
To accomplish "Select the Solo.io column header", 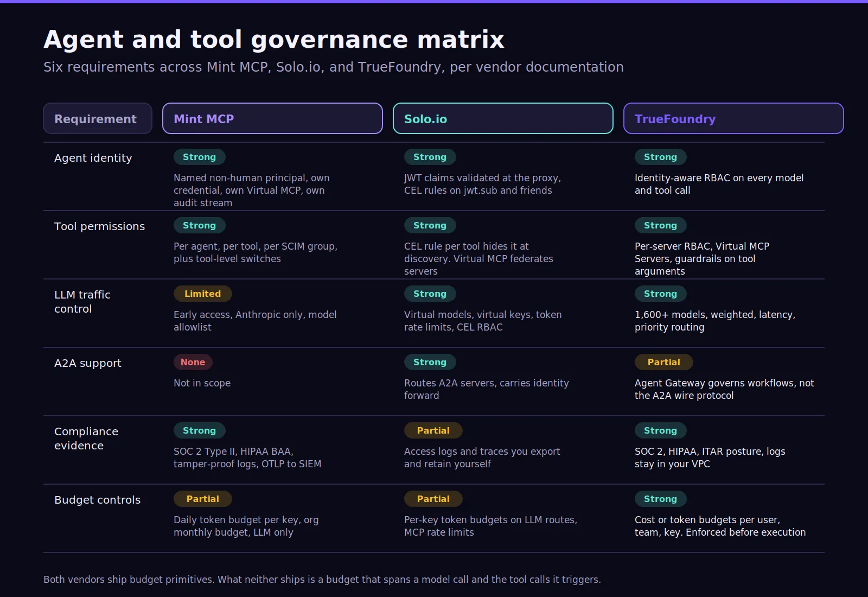I will 503,118.
